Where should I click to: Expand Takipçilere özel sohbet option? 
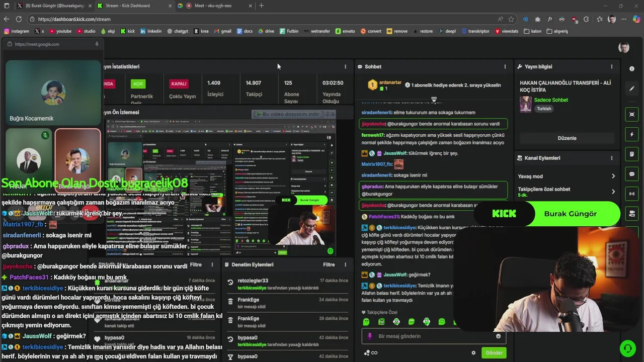[x=567, y=192]
